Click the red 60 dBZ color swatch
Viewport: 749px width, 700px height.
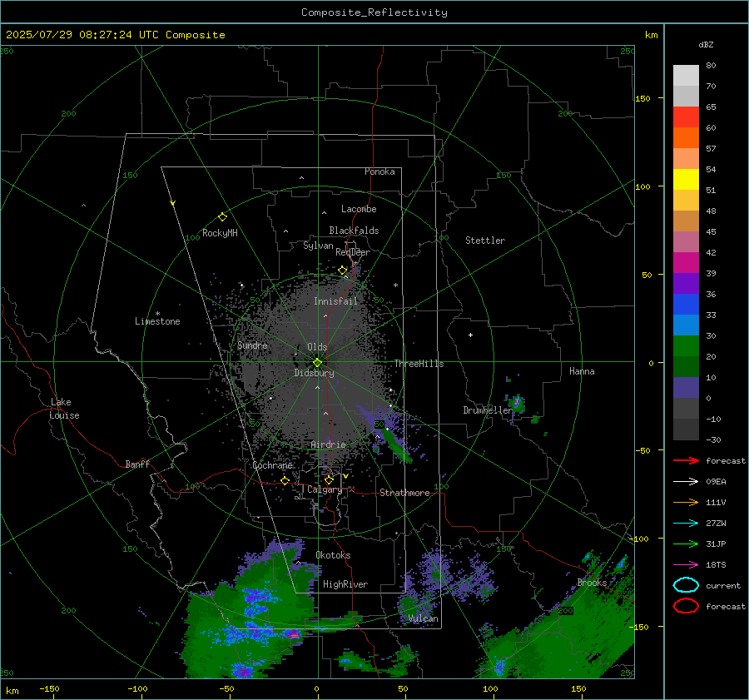pos(686,117)
